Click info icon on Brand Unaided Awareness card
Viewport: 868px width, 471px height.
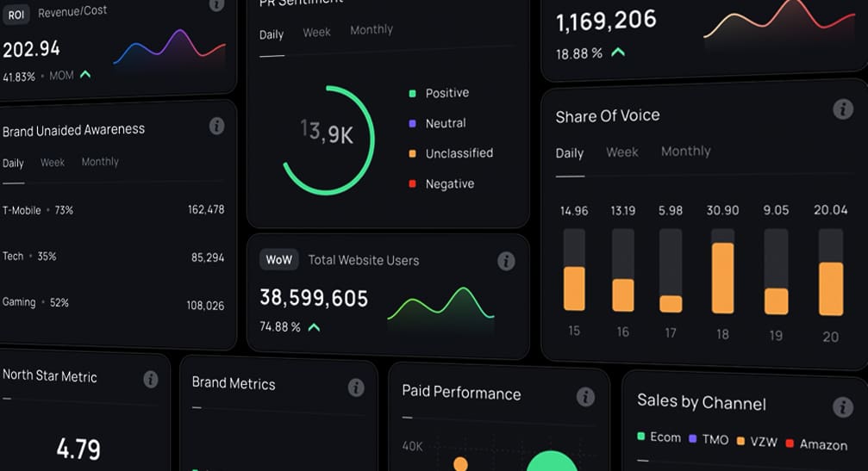217,127
